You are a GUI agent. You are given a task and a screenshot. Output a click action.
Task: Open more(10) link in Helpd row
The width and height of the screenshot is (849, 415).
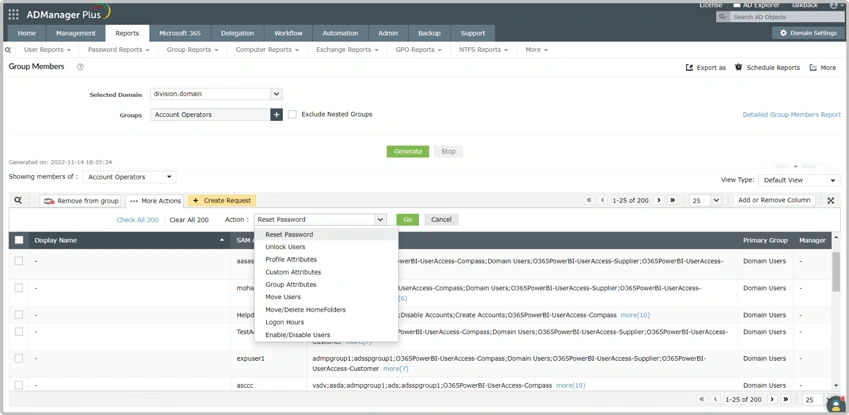[x=635, y=315]
